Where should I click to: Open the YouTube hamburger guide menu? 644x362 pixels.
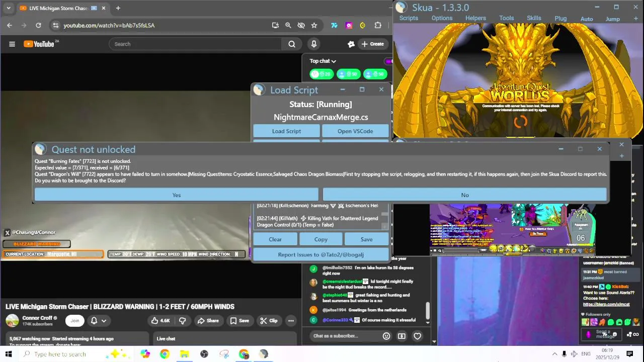pos(12,44)
